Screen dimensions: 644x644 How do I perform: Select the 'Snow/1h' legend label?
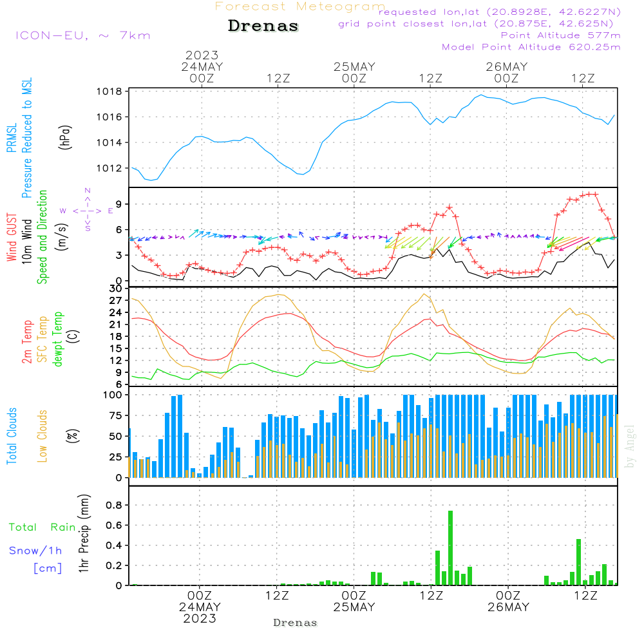(x=35, y=551)
